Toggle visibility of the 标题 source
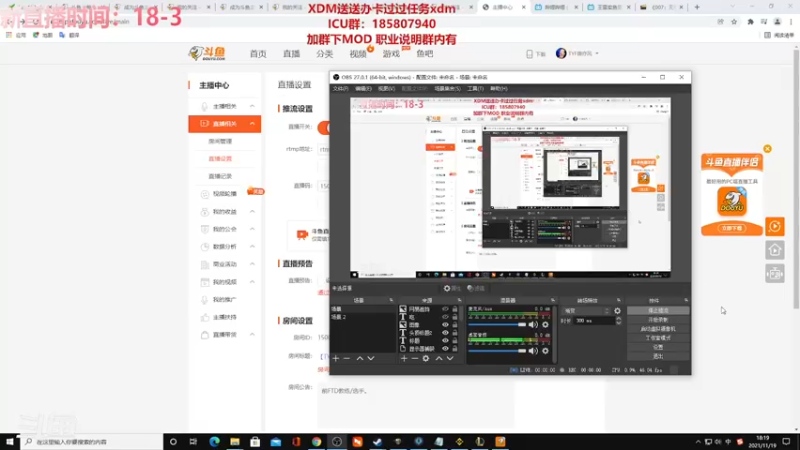Viewport: 800px width, 450px height. tap(445, 341)
